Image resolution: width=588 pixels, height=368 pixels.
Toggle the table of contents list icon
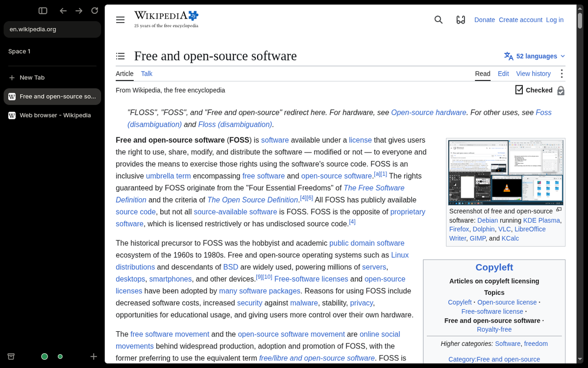(x=121, y=56)
